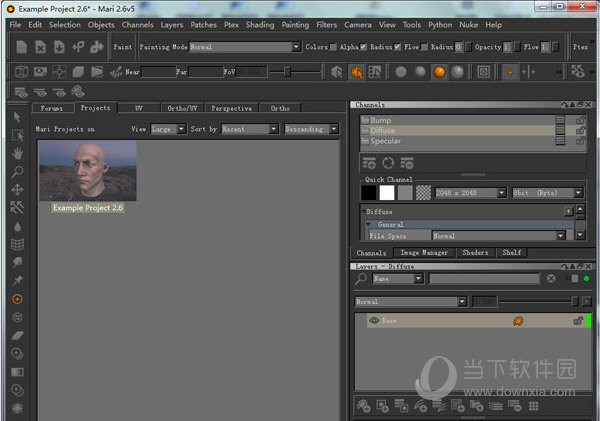Image resolution: width=600 pixels, height=421 pixels.
Task: Click the orange shaded sphere lighting icon
Action: (x=438, y=72)
